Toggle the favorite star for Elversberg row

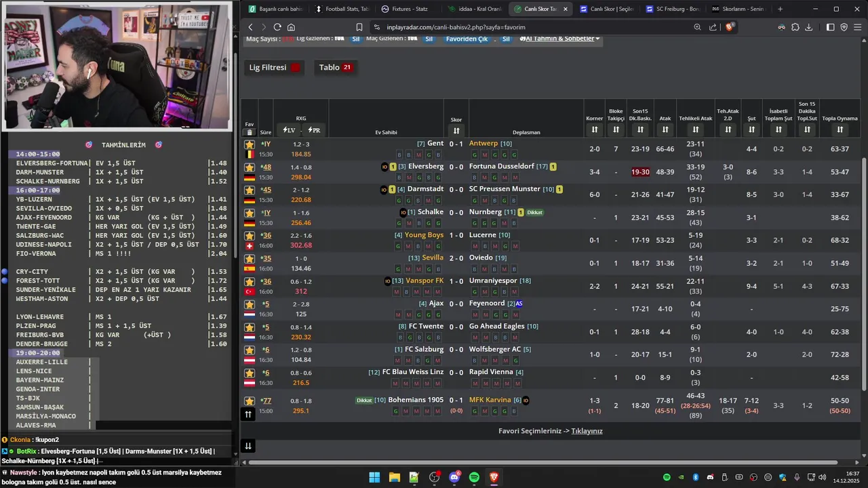pyautogui.click(x=250, y=167)
